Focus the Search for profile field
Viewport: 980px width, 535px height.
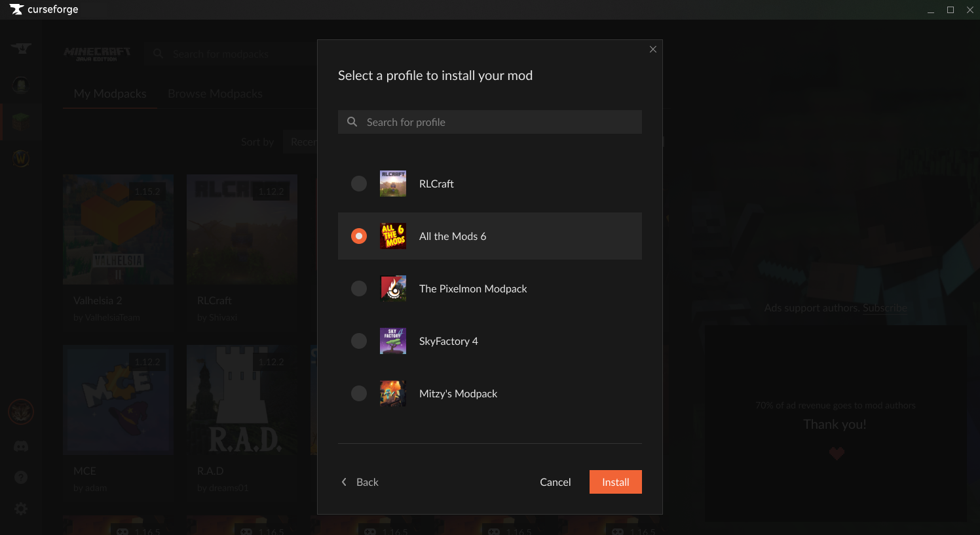coord(490,122)
